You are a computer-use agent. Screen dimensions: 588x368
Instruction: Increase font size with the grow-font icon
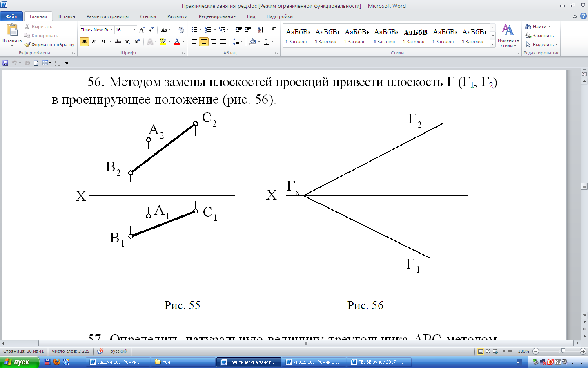pos(142,30)
